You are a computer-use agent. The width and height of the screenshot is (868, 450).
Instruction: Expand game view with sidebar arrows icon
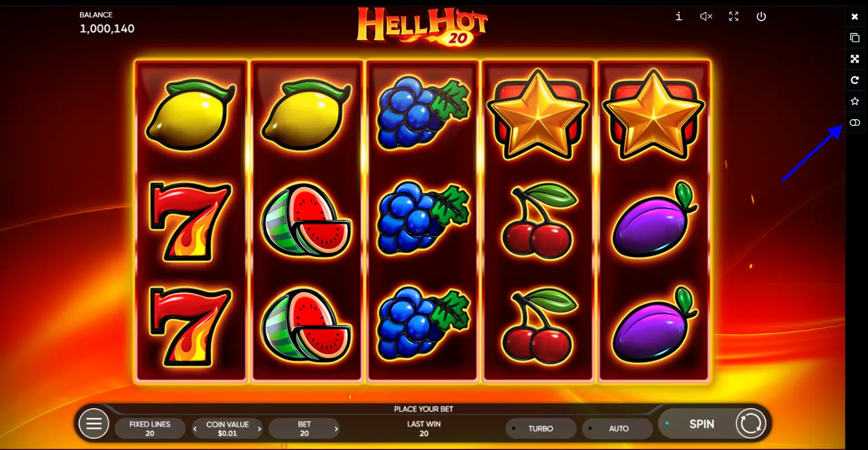855,59
